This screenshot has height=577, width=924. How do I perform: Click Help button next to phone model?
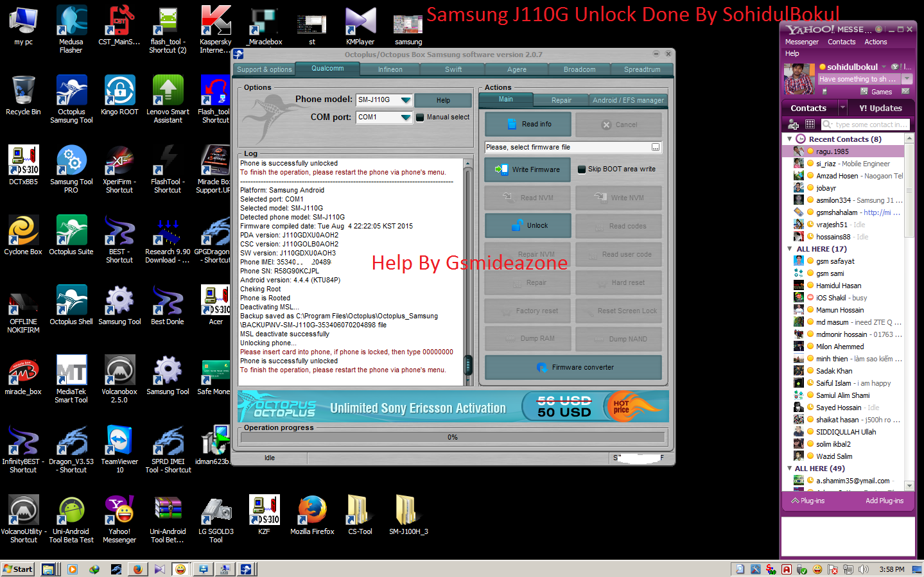tap(443, 100)
